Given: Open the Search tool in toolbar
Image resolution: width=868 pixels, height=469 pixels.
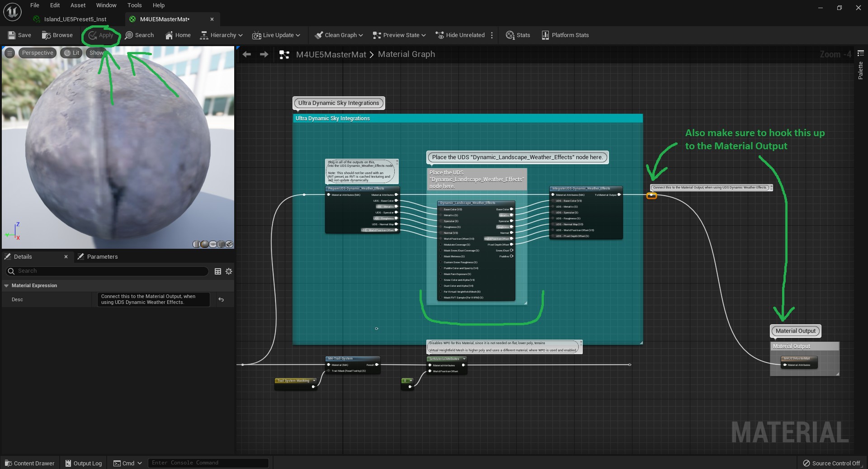Looking at the screenshot, I should 139,35.
